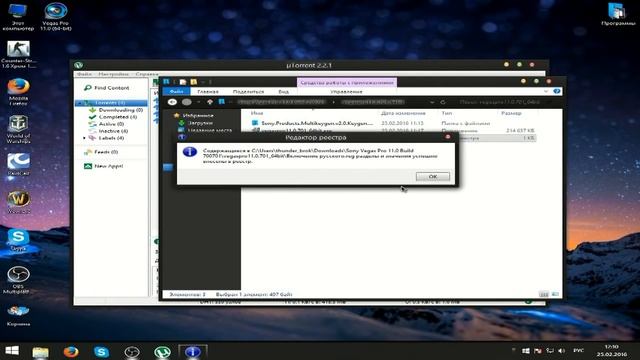Switch Explorer to details view icon
640x360 pixels.
544,294
